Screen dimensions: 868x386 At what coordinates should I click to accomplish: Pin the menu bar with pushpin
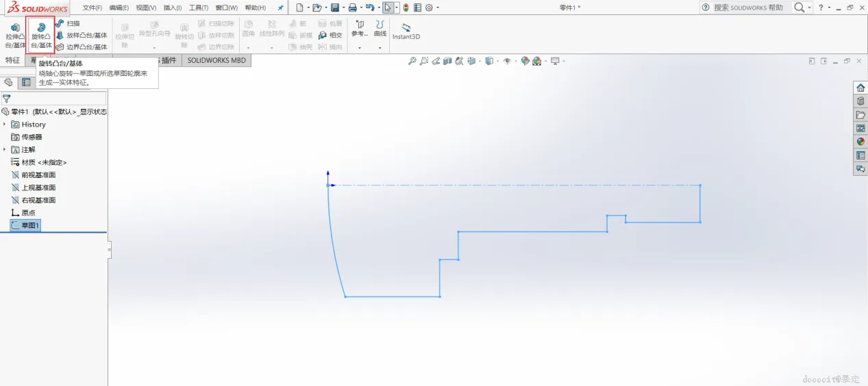[280, 8]
